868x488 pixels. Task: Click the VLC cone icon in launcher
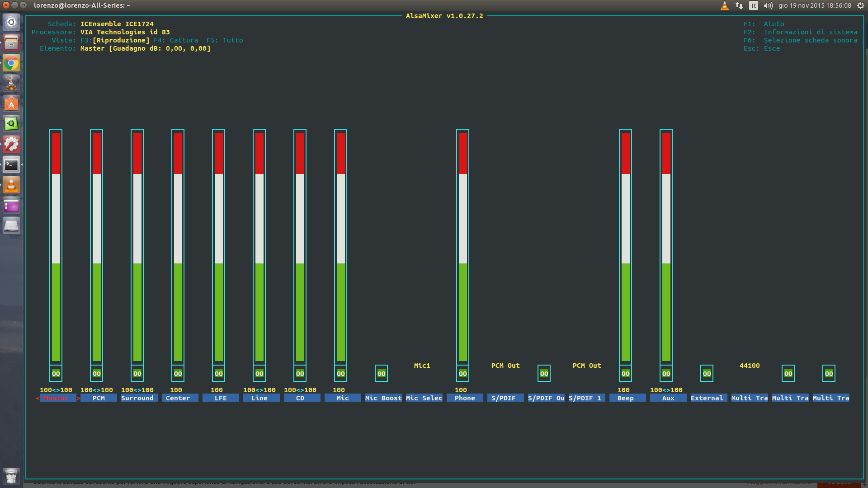(11, 185)
